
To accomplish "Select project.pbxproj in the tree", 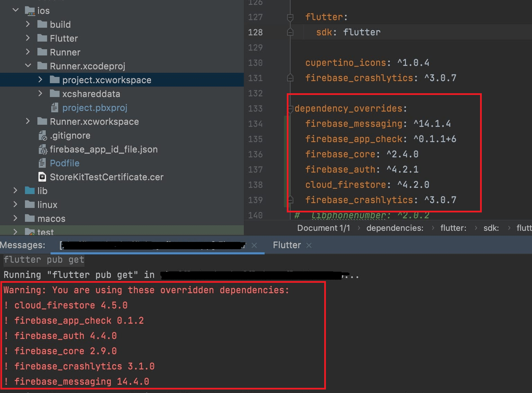I will point(95,108).
